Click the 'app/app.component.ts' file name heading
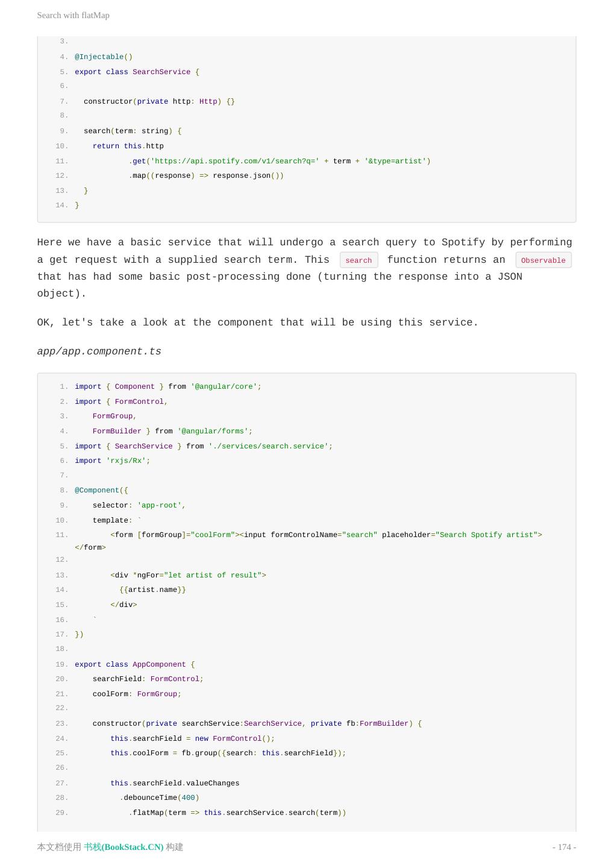This screenshot has height=868, width=614. [x=99, y=351]
